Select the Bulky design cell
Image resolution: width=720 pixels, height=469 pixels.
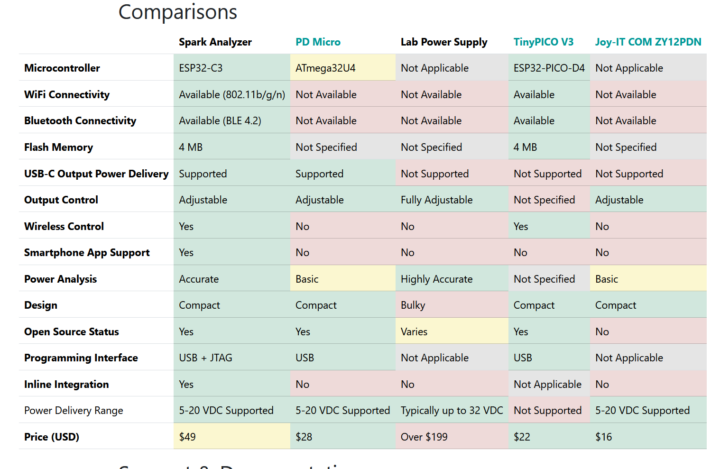452,305
